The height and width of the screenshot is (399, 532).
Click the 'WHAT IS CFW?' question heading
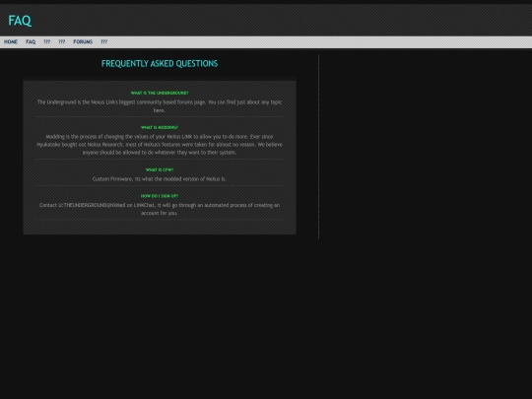pyautogui.click(x=160, y=170)
